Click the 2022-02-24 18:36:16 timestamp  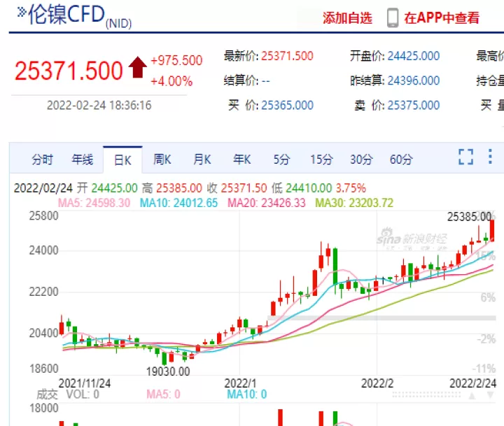click(99, 106)
